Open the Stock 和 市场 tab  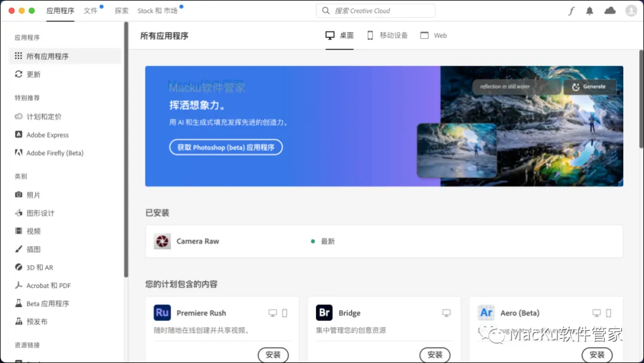pyautogui.click(x=157, y=11)
